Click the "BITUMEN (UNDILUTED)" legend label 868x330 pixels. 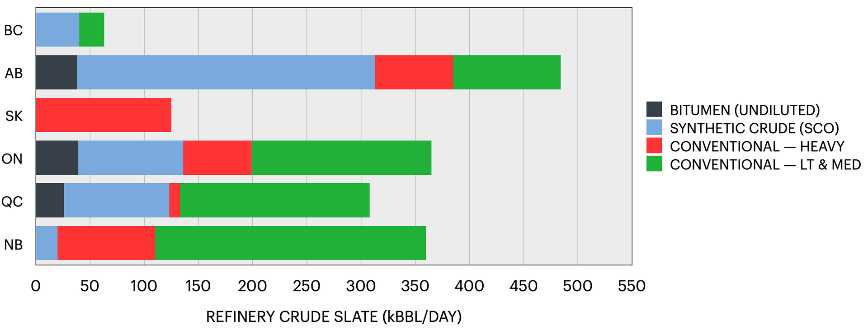(x=745, y=110)
